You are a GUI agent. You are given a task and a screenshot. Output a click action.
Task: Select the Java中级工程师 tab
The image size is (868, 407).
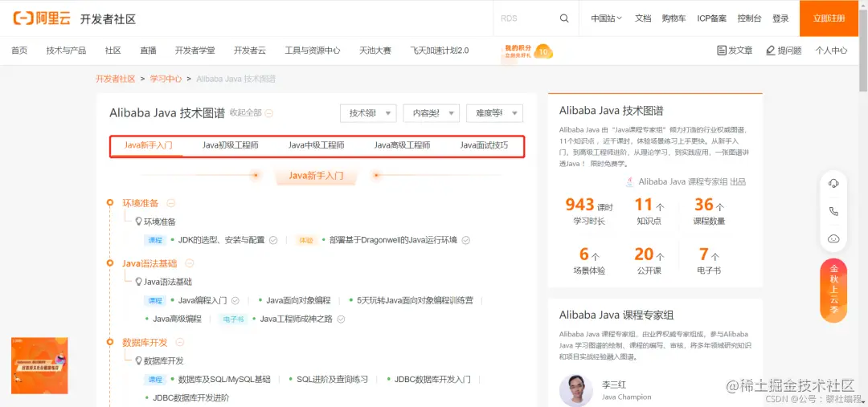point(316,145)
